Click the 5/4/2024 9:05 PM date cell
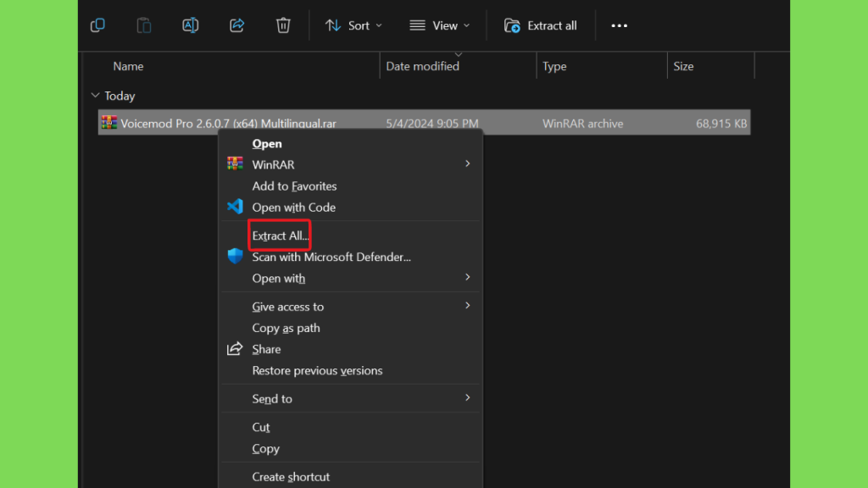This screenshot has height=488, width=868. pyautogui.click(x=431, y=124)
